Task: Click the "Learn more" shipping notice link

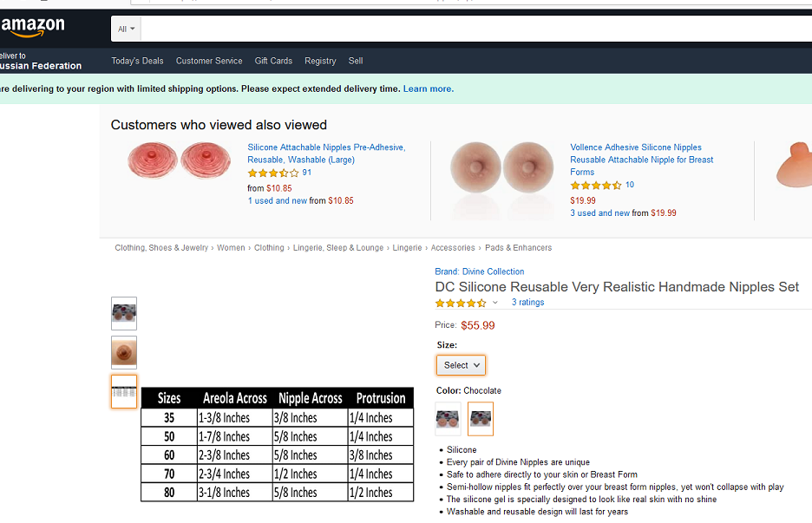Action: 428,88
